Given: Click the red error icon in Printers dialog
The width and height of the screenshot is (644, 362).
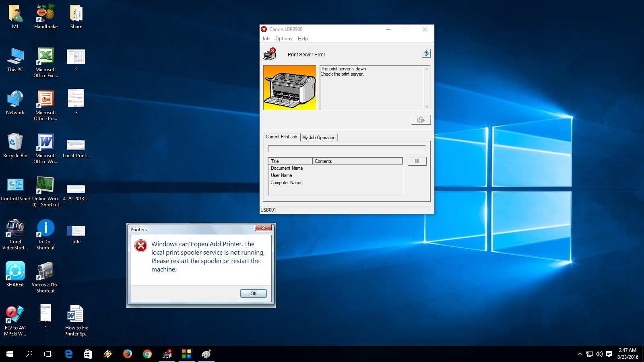Looking at the screenshot, I should (x=141, y=245).
